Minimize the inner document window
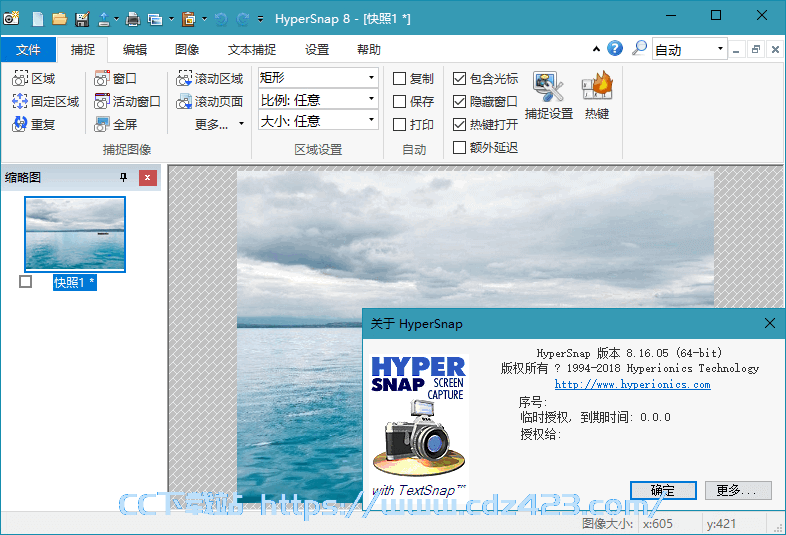786x535 pixels. point(736,49)
